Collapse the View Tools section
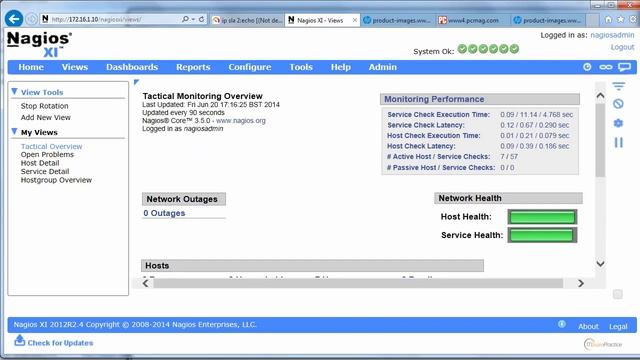Viewport: 640px width, 360px height. 15,91
